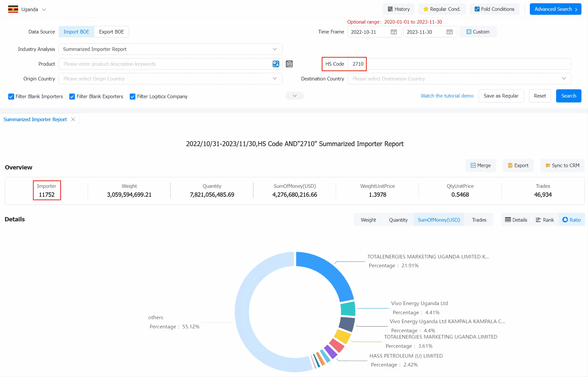Screen dimensions: 588x377
Task: Click the Export button
Action: (x=518, y=166)
